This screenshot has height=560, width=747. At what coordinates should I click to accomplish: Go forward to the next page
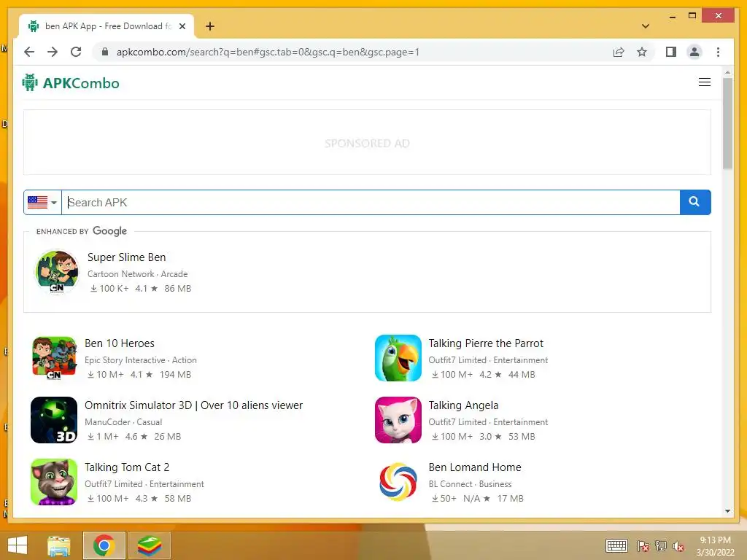[x=53, y=52]
